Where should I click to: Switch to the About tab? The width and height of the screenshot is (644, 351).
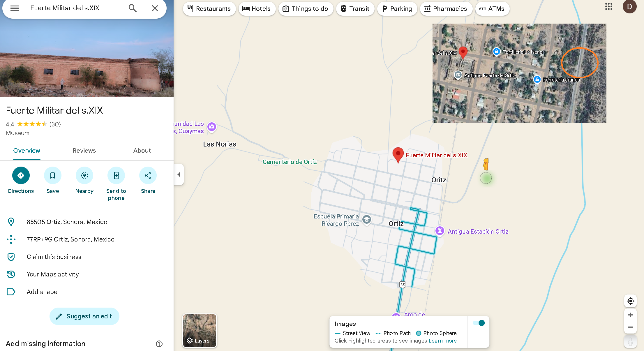[x=142, y=151]
